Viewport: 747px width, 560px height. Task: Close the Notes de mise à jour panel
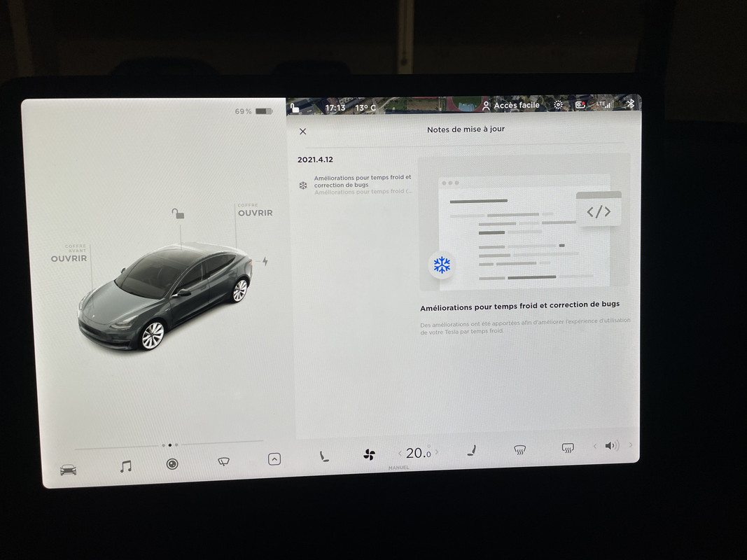pos(302,132)
